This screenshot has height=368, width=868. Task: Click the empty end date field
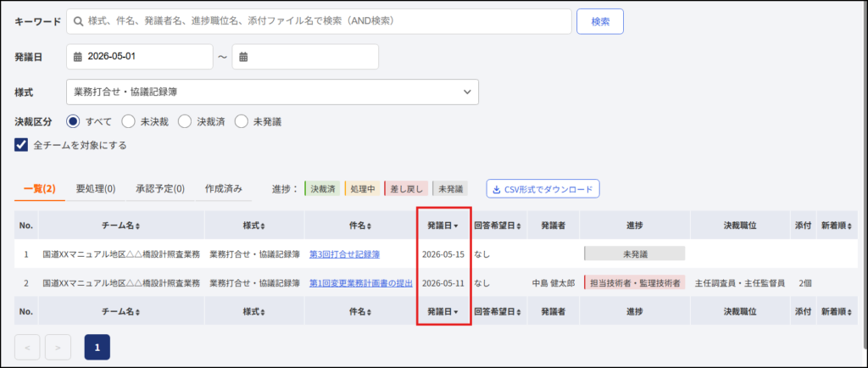click(x=305, y=57)
